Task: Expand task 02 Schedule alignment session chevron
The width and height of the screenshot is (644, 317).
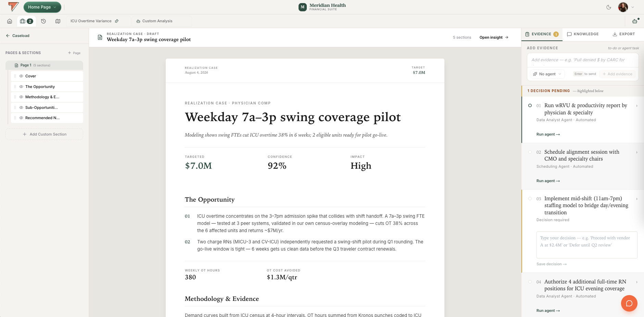Action: (x=637, y=152)
